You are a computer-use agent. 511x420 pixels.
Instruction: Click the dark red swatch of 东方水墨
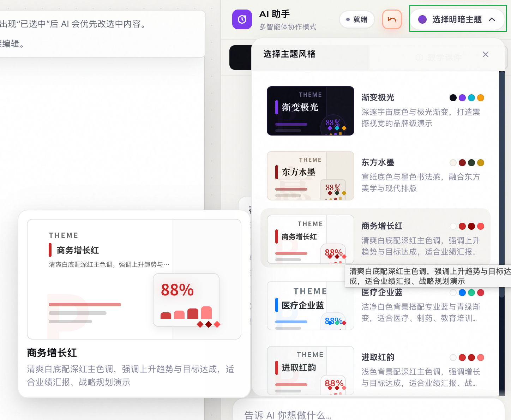tap(462, 163)
